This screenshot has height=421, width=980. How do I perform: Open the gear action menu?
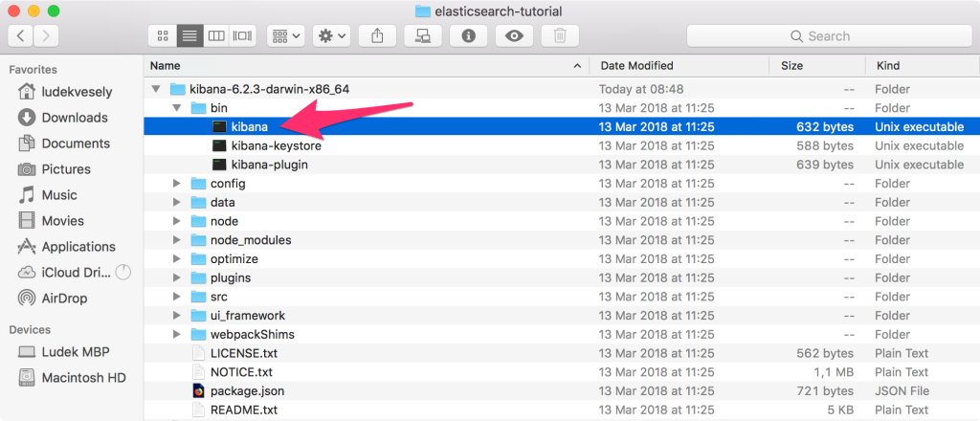(x=331, y=35)
